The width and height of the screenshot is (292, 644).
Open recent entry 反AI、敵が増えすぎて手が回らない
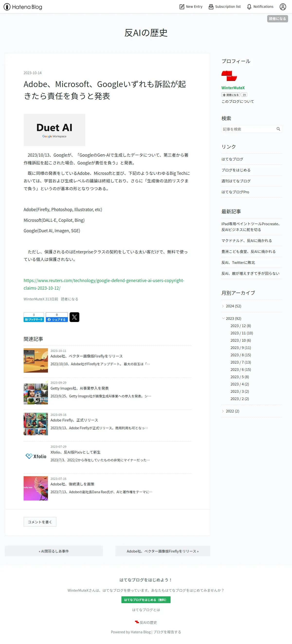(250, 274)
